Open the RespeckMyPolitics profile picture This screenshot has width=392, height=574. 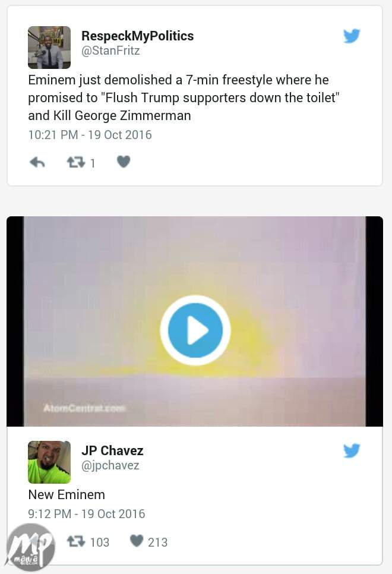coord(49,47)
